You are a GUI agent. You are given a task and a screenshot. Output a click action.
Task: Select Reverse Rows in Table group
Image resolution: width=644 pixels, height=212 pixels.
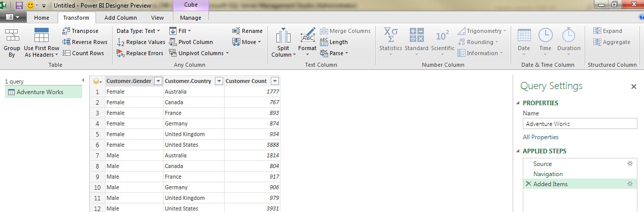pos(85,42)
